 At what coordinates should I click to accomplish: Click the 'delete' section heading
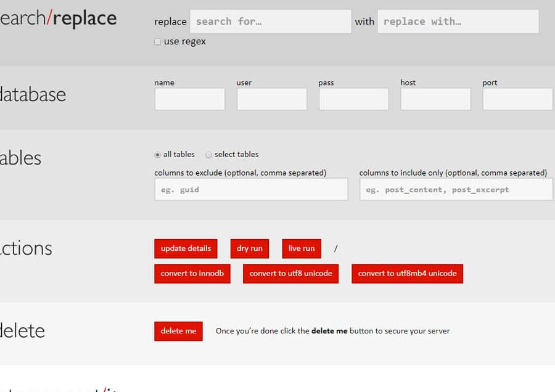pos(22,331)
